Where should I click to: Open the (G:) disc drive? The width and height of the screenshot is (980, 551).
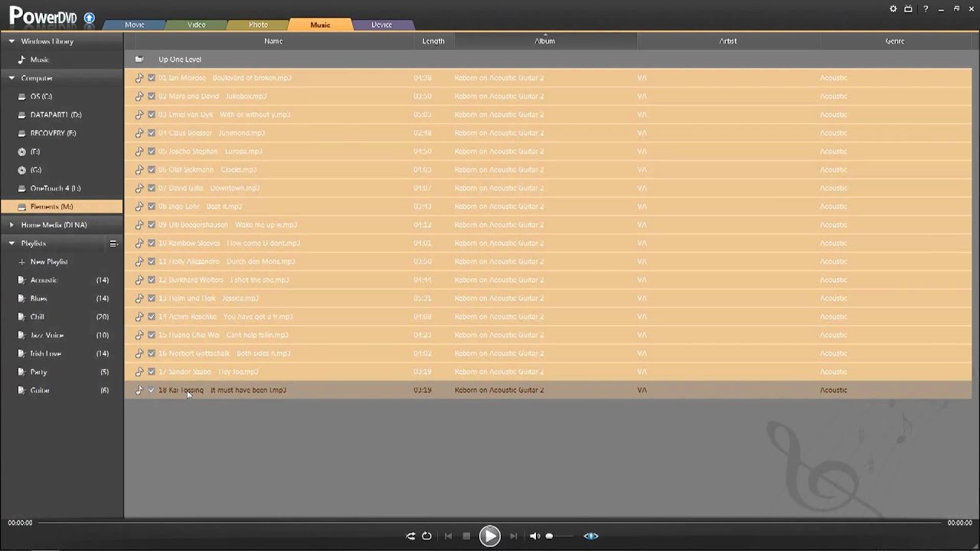coord(36,170)
